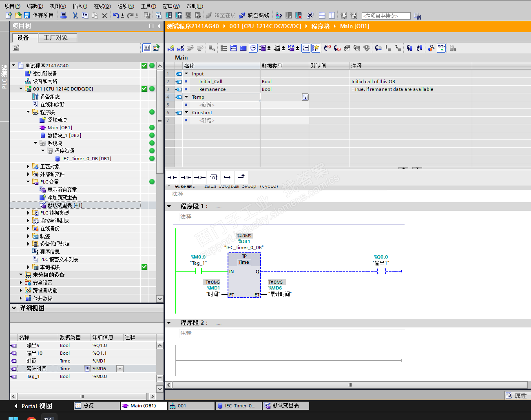Click the 保存项目 button

coord(39,15)
